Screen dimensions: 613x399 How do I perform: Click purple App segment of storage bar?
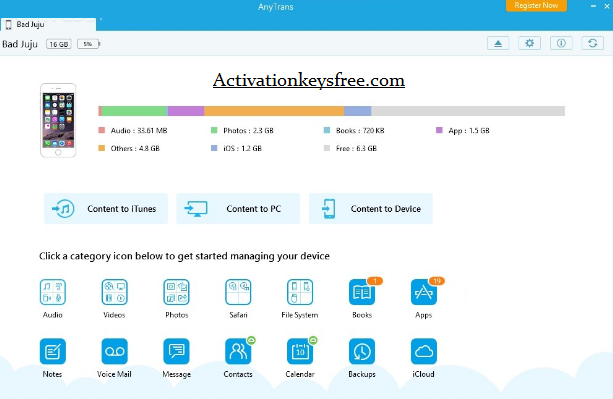click(186, 111)
